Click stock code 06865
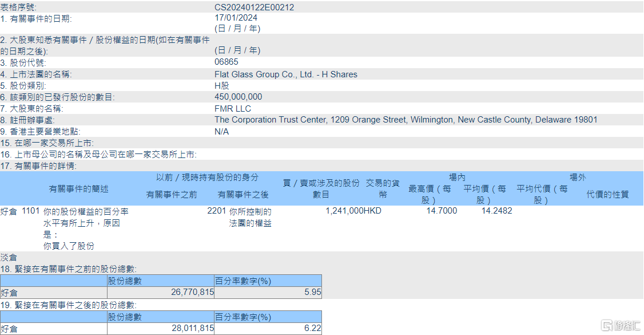Viewport: 644px width, 335px height. (226, 62)
